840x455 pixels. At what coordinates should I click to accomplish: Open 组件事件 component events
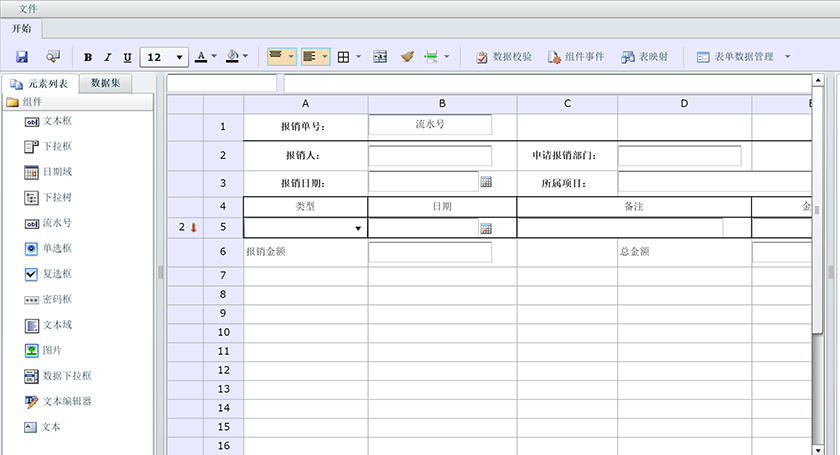click(576, 57)
